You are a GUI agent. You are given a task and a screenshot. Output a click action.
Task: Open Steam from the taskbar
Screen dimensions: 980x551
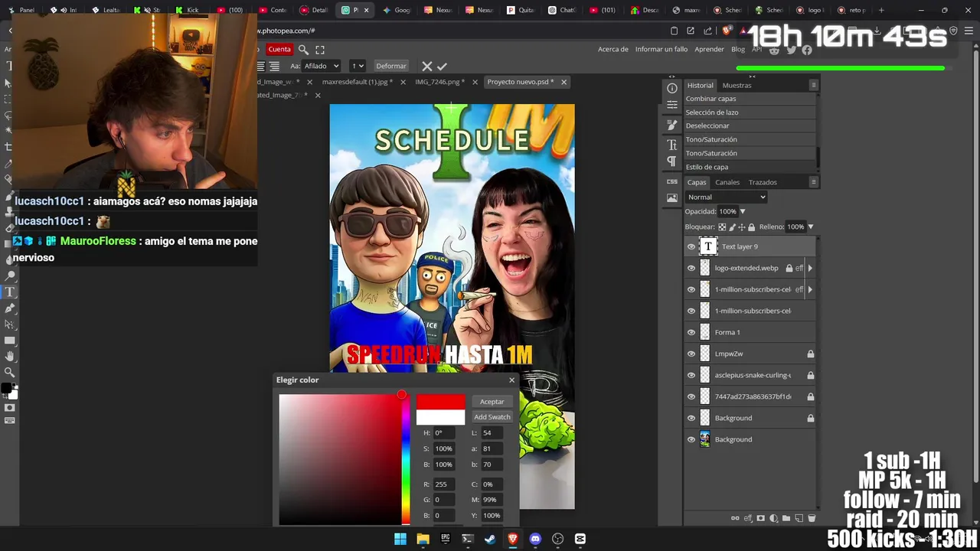pos(490,539)
